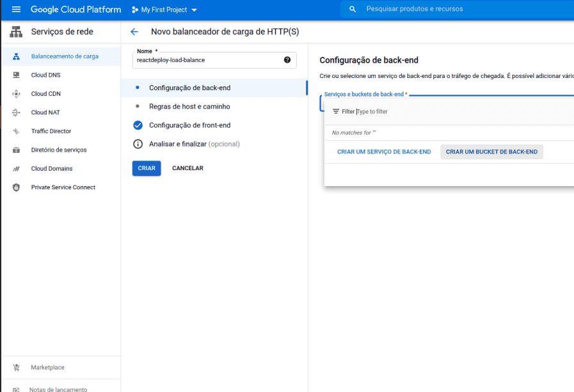Expand the My First Project selector
Image resolution: width=574 pixels, height=392 pixels.
point(164,10)
